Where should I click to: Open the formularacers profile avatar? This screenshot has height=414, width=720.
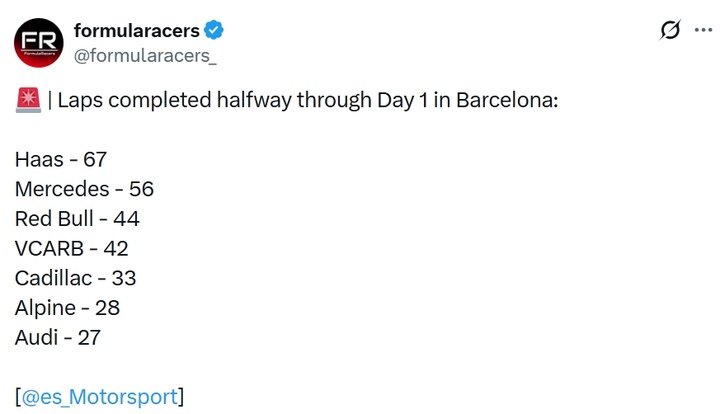click(x=39, y=42)
